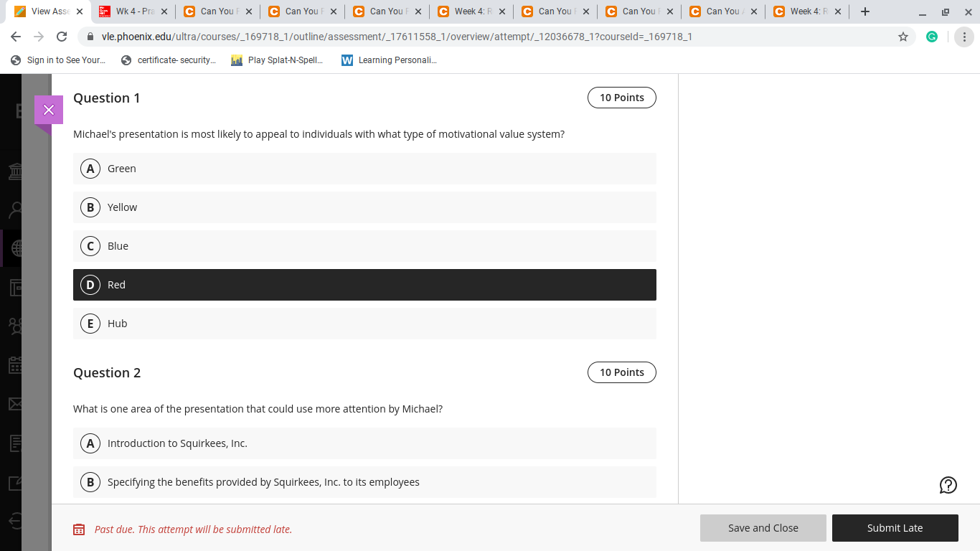Open the calendar icon in the left sidebar

16,364
